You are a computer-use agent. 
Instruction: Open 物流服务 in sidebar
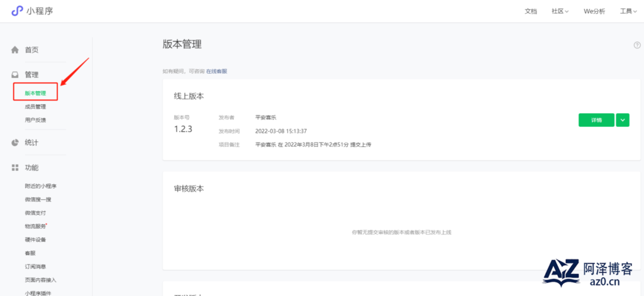point(35,226)
